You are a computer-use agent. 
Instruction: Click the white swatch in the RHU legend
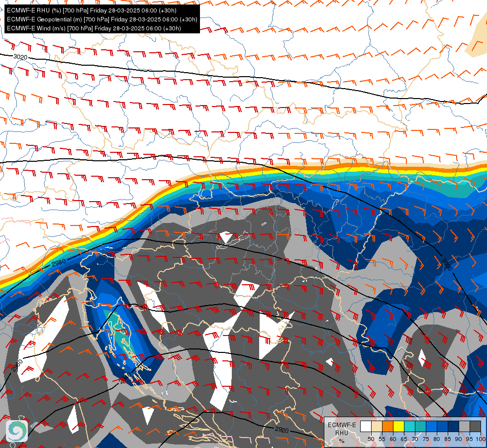click(366, 427)
